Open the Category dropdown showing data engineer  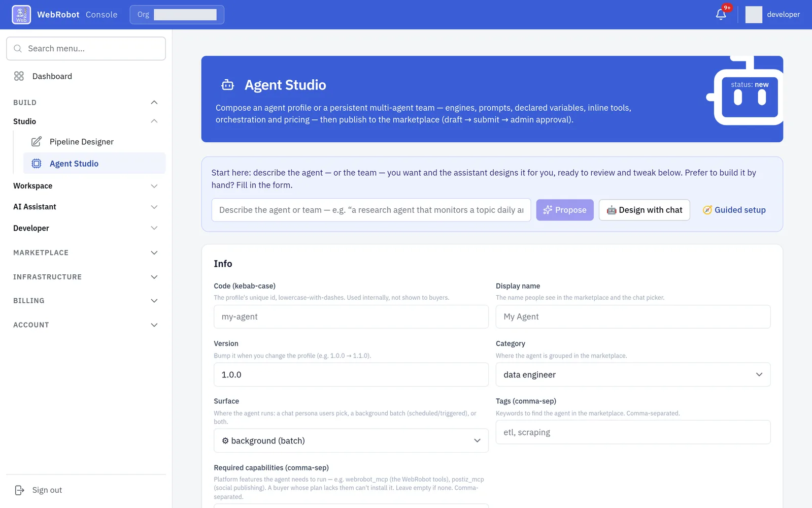point(633,374)
